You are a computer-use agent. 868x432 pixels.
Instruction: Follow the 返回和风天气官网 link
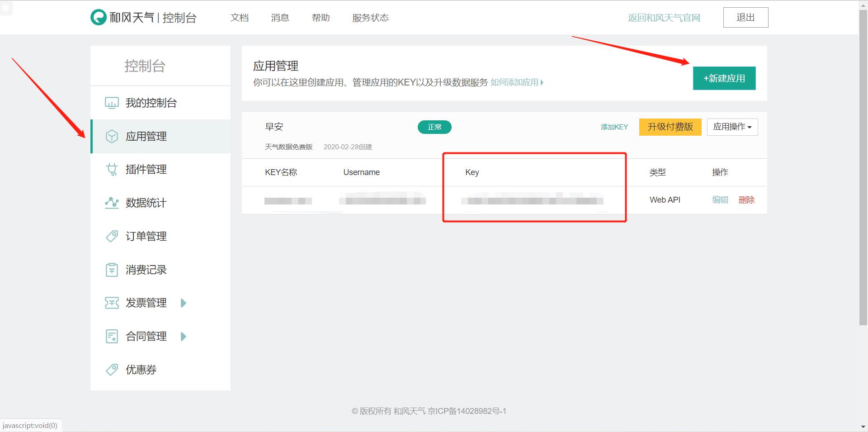pyautogui.click(x=664, y=18)
